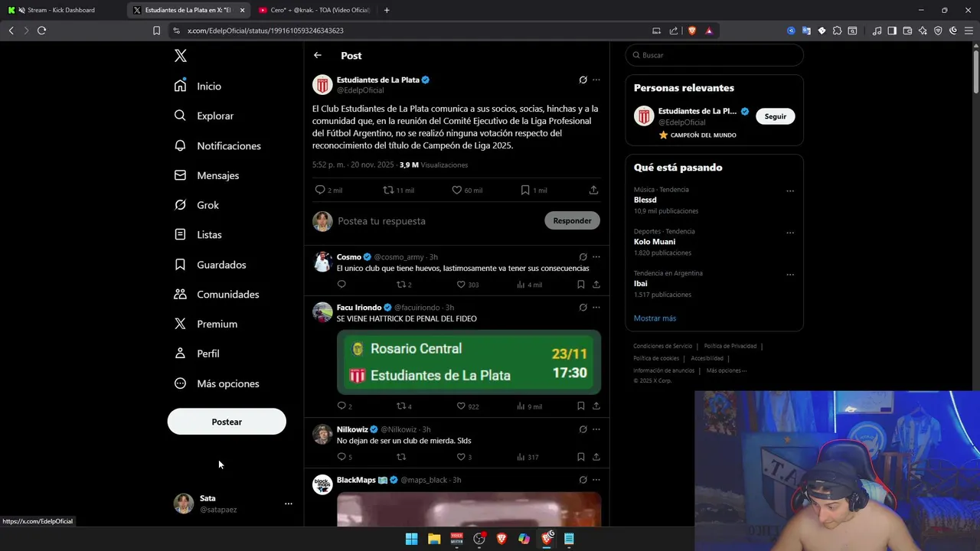This screenshot has height=551, width=980.
Task: Click the bookmark icon in the address bar
Action: 156,31
